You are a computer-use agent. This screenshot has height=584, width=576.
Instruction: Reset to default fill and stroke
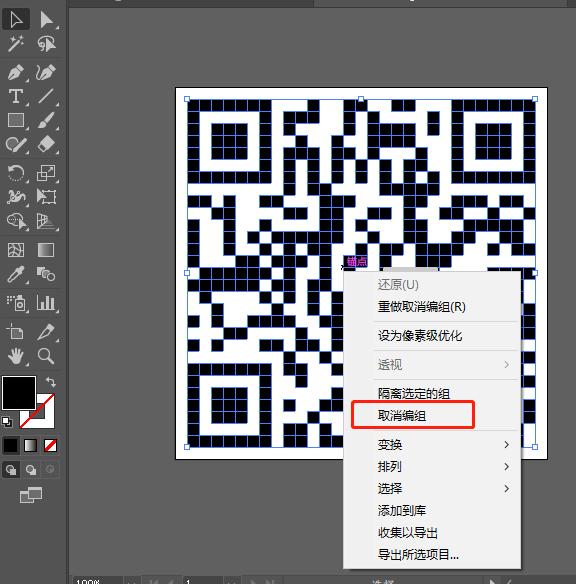(x=7, y=422)
